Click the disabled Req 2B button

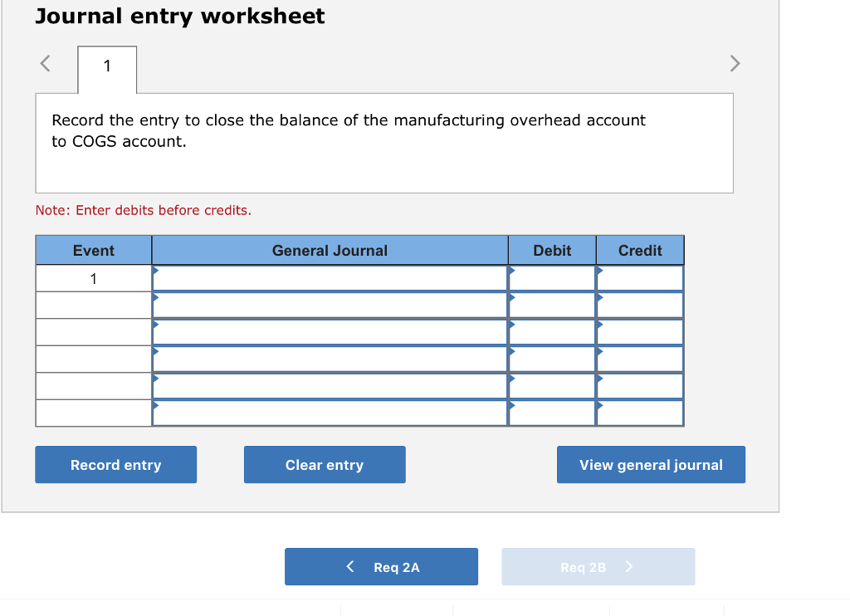click(x=598, y=565)
